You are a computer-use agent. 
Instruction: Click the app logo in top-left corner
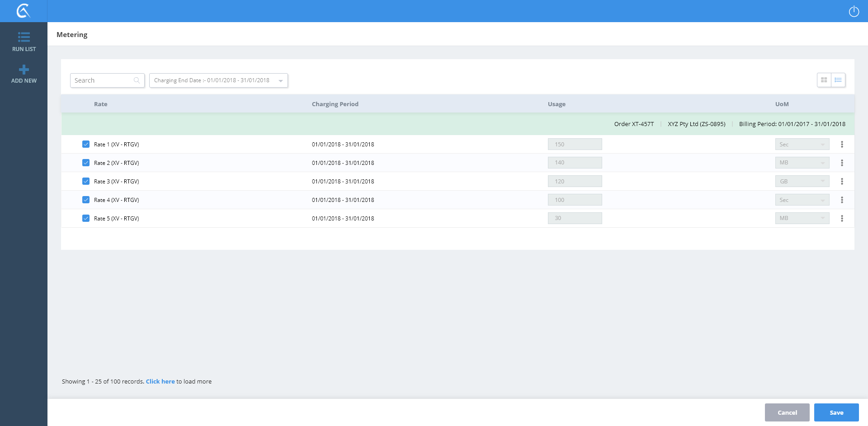24,11
